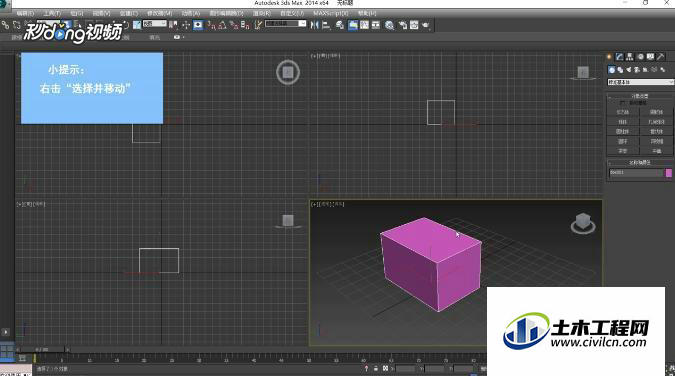Open the reference coordinate system dropdown
675x376 pixels.
155,23
